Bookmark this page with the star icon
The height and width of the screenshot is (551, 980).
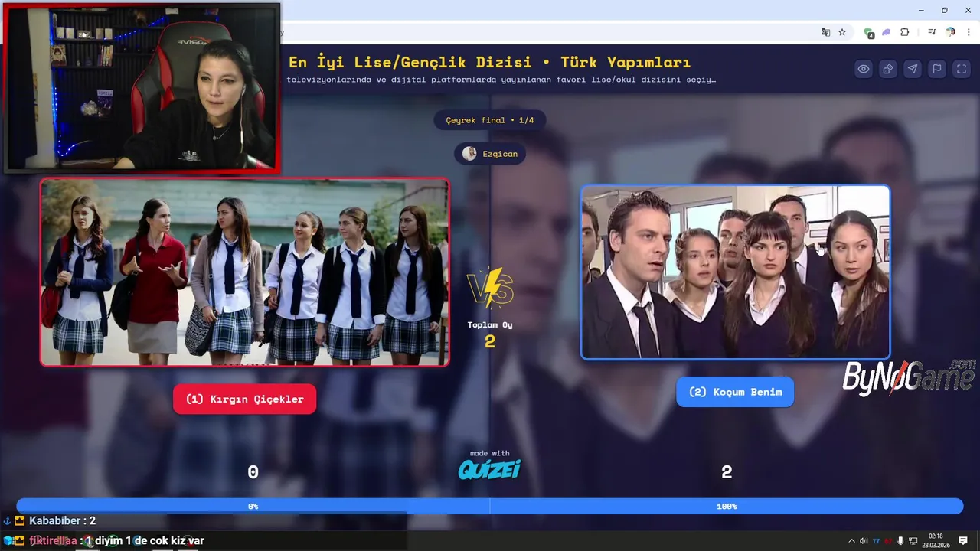pyautogui.click(x=842, y=32)
